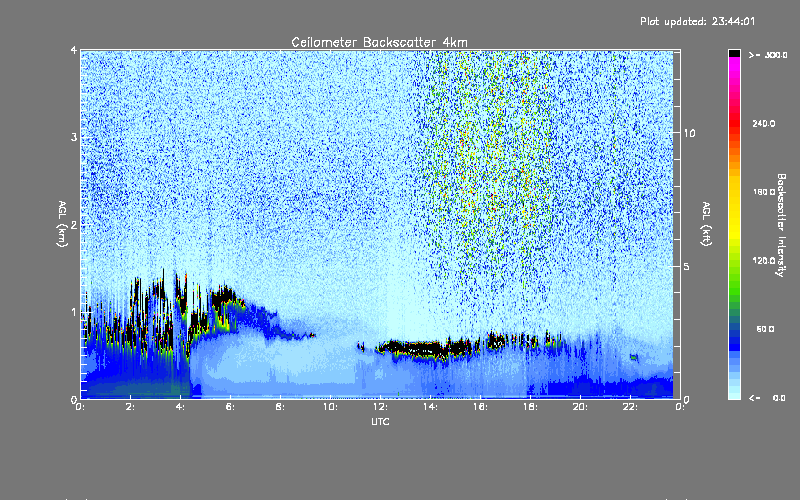Click the '18:' tick on the UTC axis

[530, 407]
